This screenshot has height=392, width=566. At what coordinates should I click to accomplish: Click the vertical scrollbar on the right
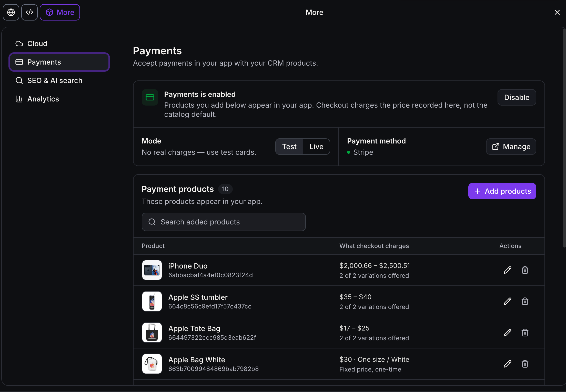[564, 138]
